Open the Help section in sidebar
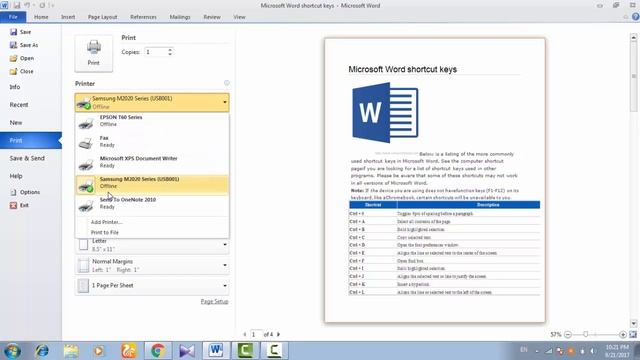The height and width of the screenshot is (360, 640). [31, 176]
